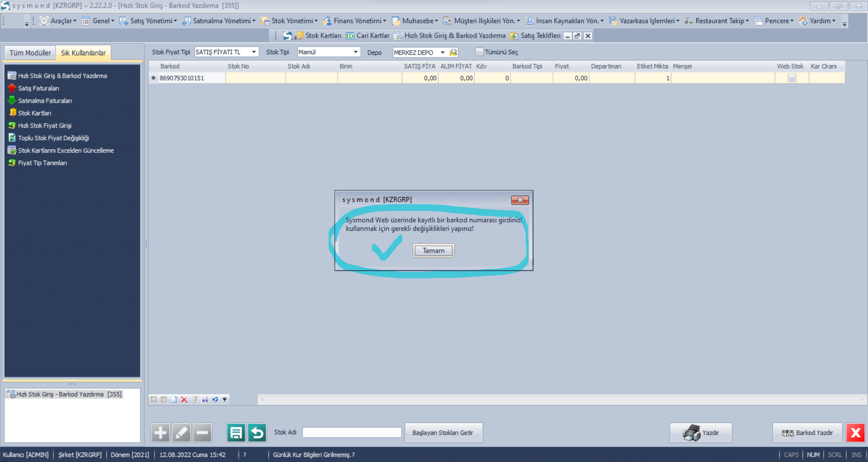The width and height of the screenshot is (868, 462).
Task: Click the green undo arrow button
Action: point(257,433)
